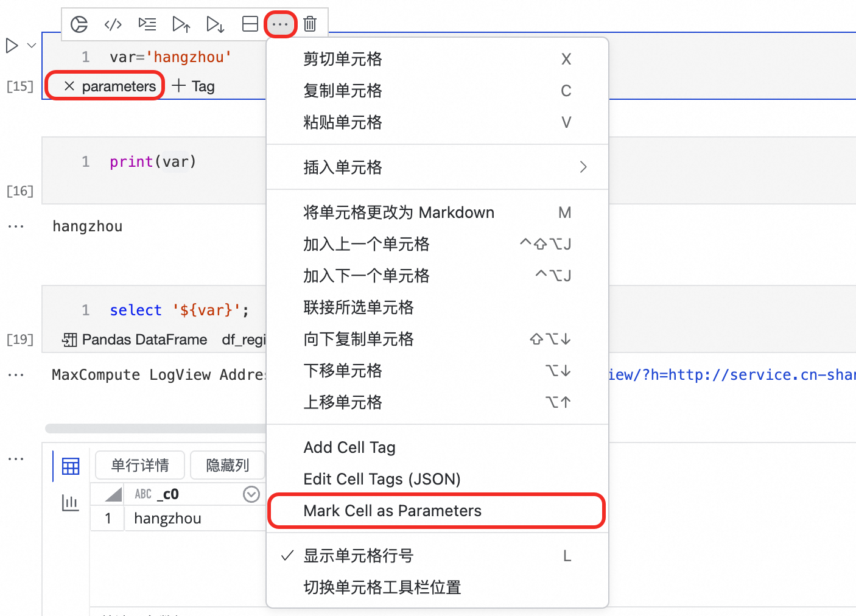
Task: Click the var='hangzhou' code line
Action: [171, 57]
